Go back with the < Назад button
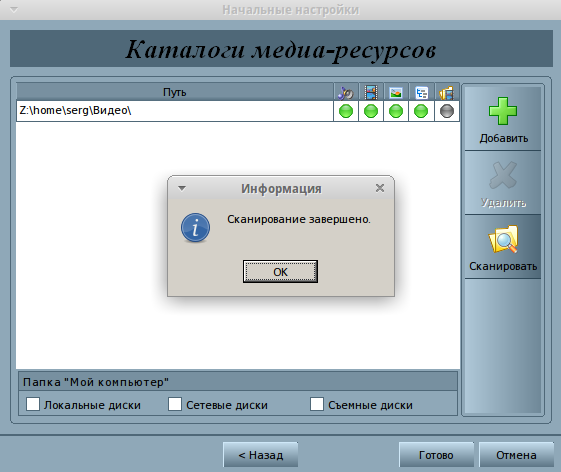 tap(260, 454)
